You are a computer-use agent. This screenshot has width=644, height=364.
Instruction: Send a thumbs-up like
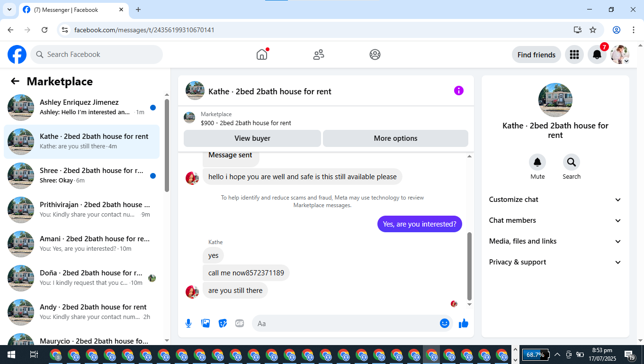(464, 323)
